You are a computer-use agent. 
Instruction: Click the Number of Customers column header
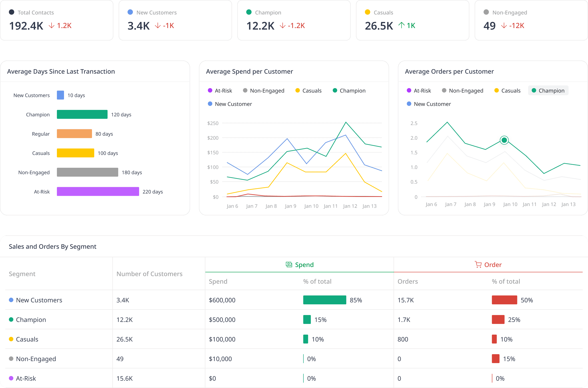[149, 274]
